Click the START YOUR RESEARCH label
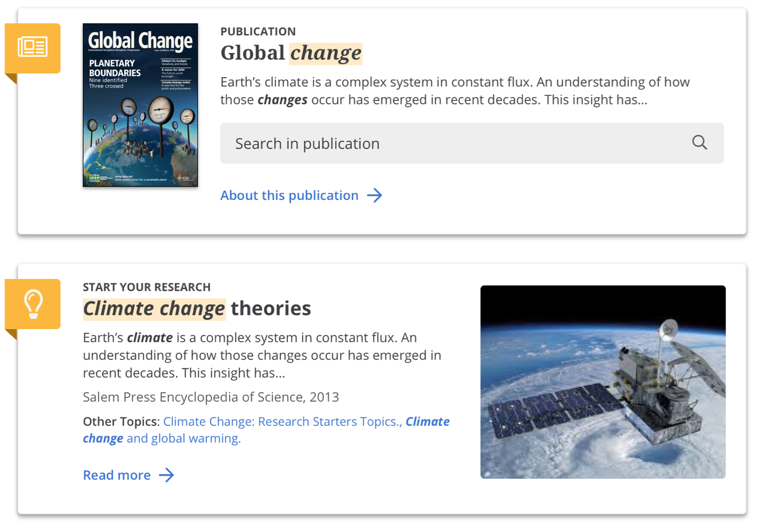 (147, 287)
